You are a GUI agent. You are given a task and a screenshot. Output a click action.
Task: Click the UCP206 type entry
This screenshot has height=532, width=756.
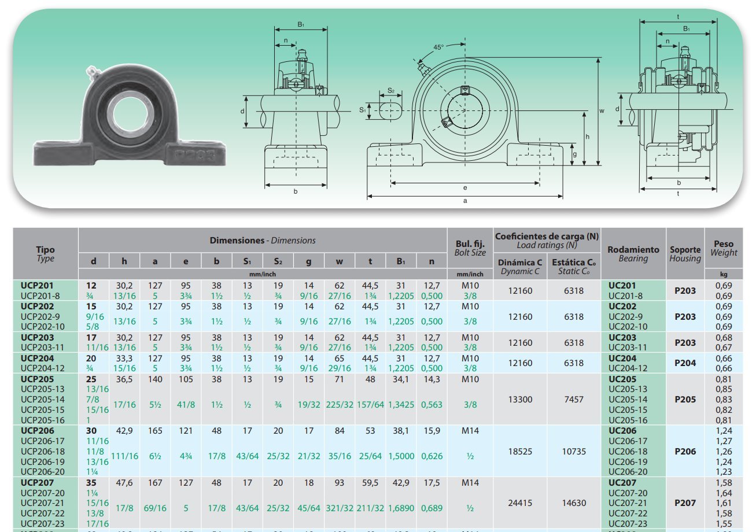click(38, 431)
